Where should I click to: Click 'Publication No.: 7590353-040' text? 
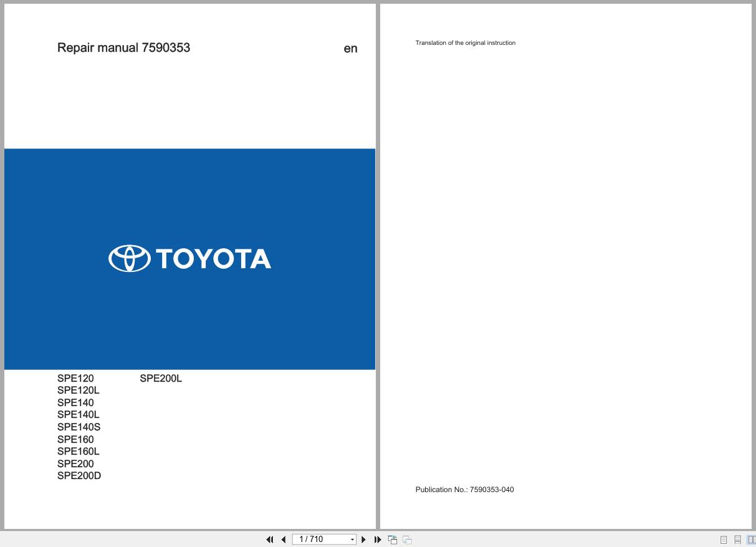point(465,490)
